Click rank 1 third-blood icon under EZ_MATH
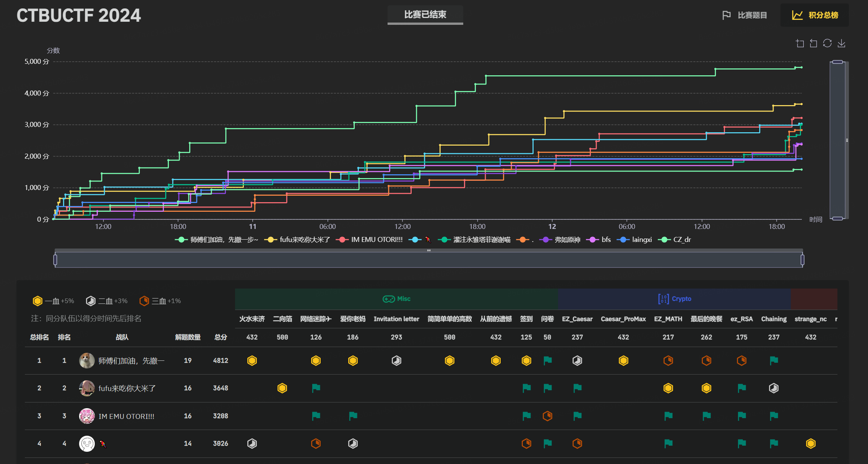 [x=668, y=360]
